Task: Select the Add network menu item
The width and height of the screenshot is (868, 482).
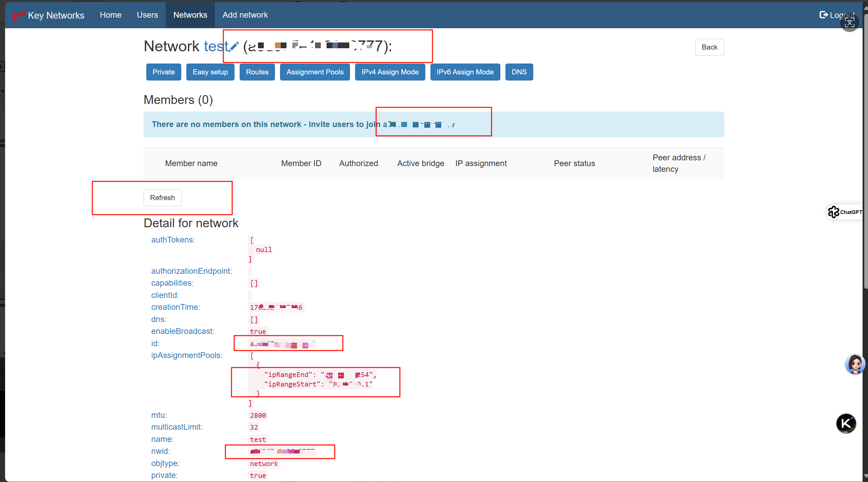Action: 245,15
